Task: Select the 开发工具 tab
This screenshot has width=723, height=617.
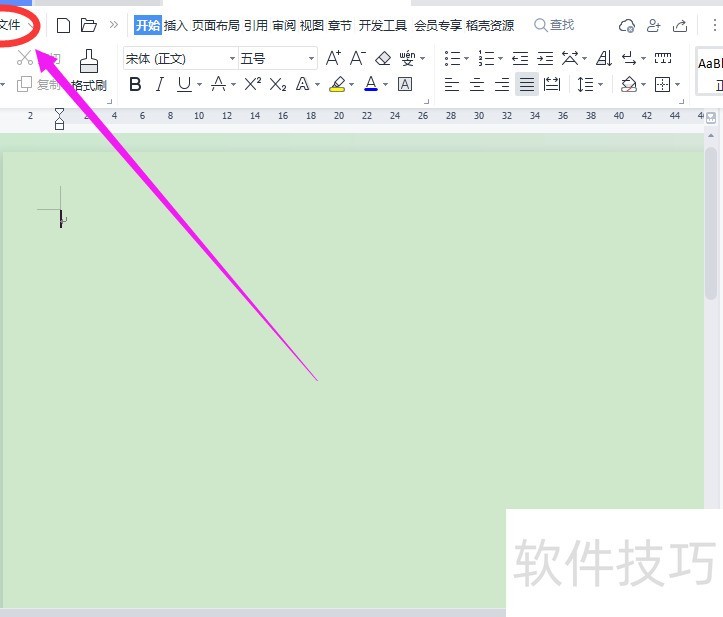Action: coord(383,25)
